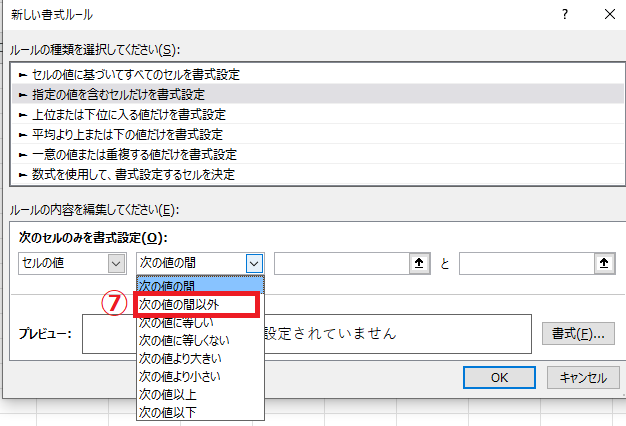Viewport: 626px width, 426px height.
Task: Click the range selector icon of second value field
Action: pyautogui.click(x=604, y=263)
